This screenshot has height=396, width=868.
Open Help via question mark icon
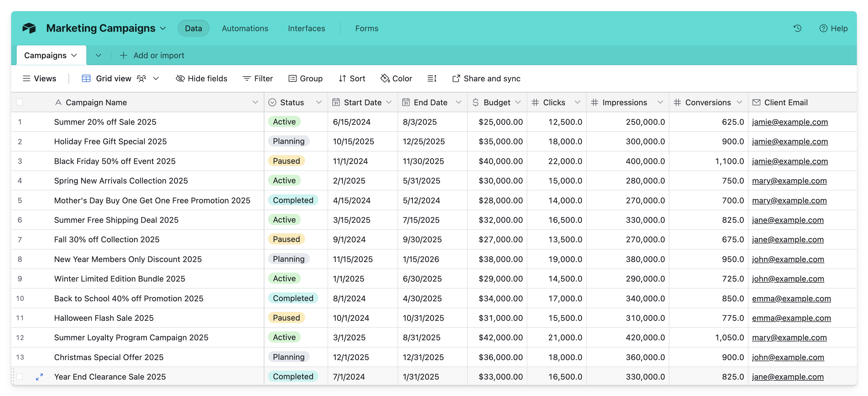tap(823, 28)
